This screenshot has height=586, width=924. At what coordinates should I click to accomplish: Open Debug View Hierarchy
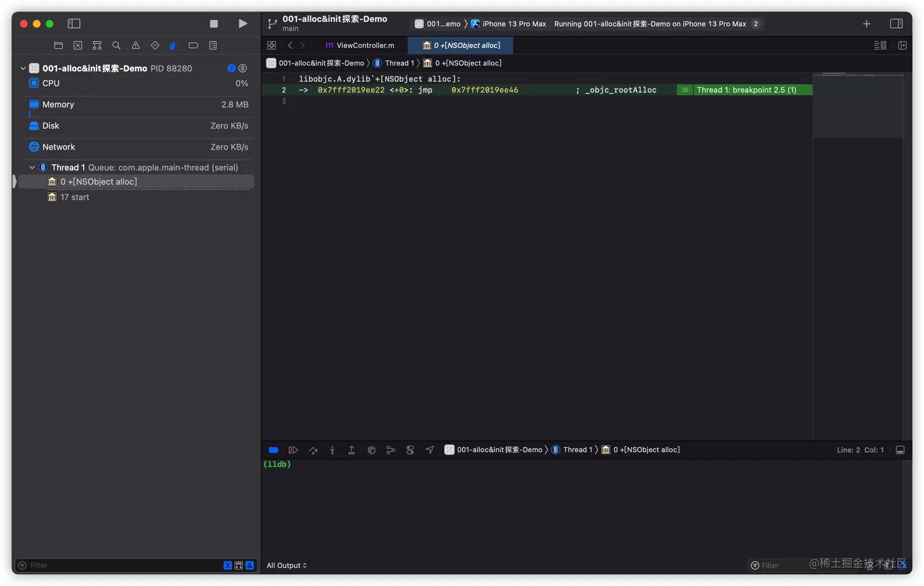coord(371,450)
